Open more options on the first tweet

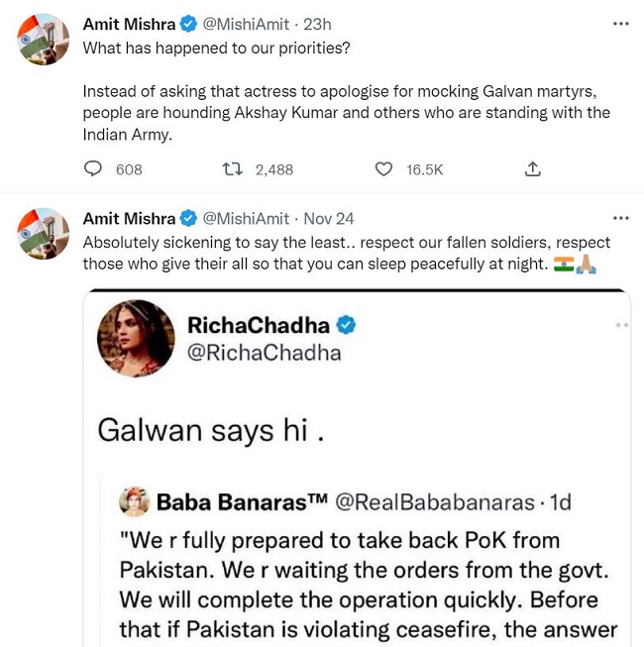[x=620, y=24]
